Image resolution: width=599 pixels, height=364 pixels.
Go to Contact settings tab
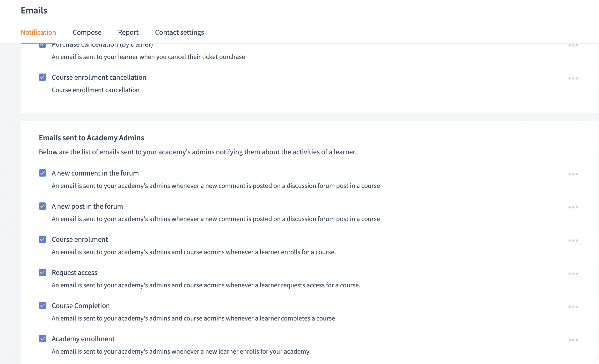[x=179, y=32]
